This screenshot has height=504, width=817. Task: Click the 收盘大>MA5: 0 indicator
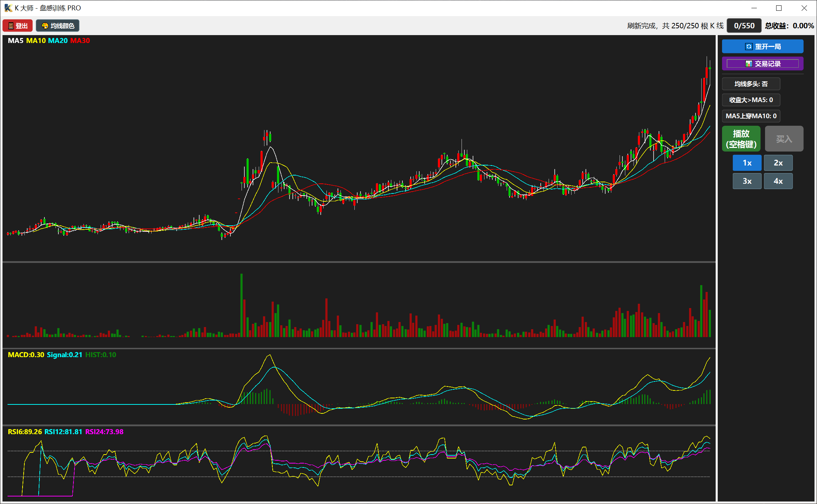(751, 100)
